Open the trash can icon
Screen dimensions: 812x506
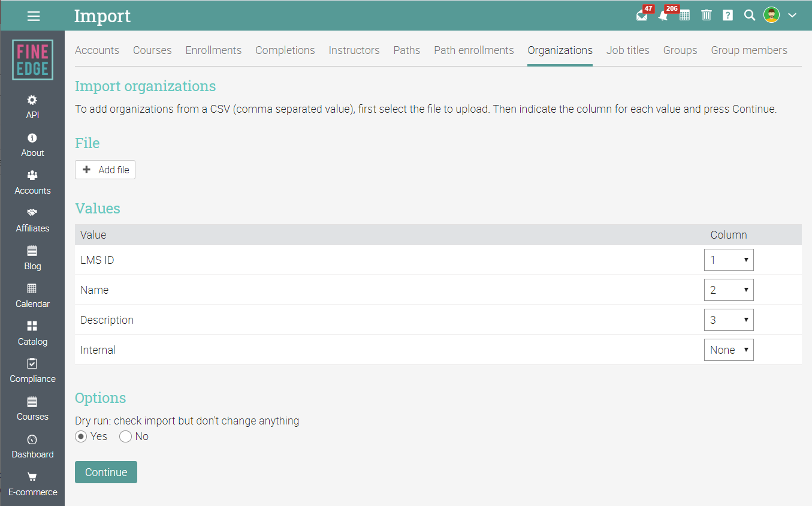pos(707,16)
